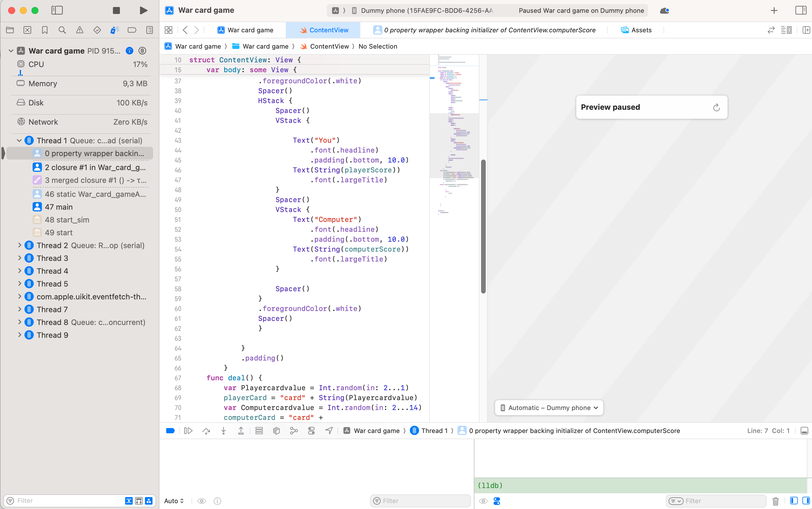This screenshot has width=812, height=509.
Task: Go back in editor history
Action: tap(185, 30)
